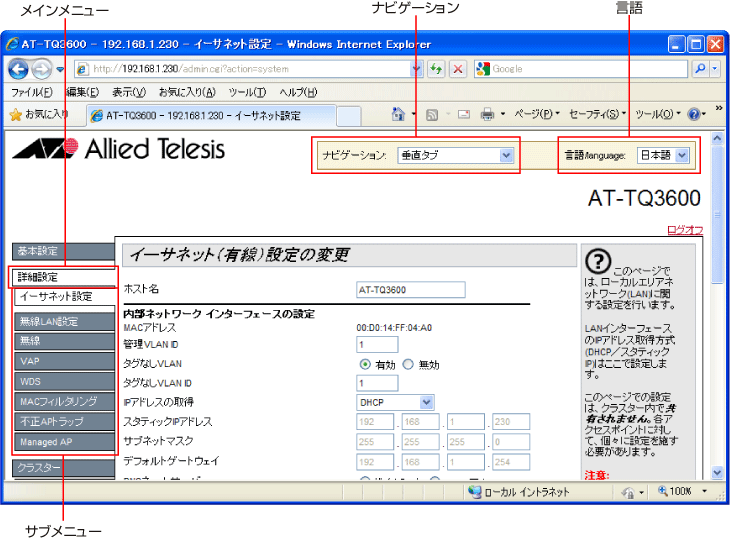The width and height of the screenshot is (730, 540).
Task: Click the vertical scrollbar thumb
Action: 717,214
